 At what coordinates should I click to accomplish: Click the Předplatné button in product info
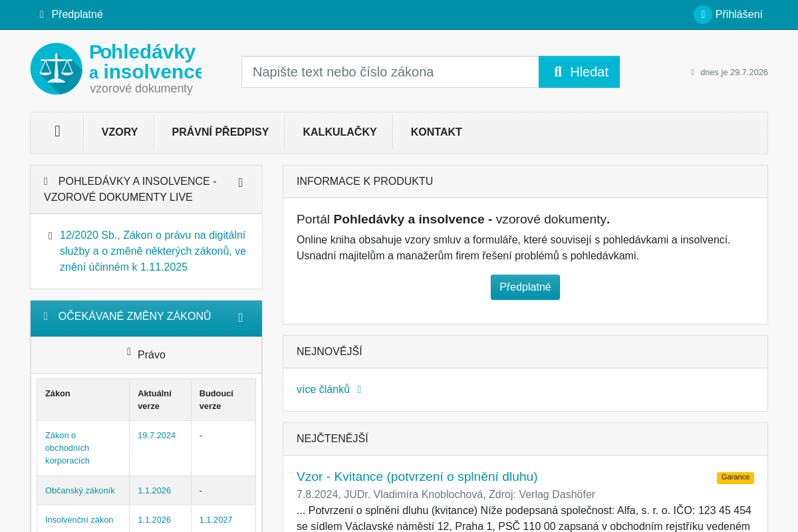(x=525, y=287)
